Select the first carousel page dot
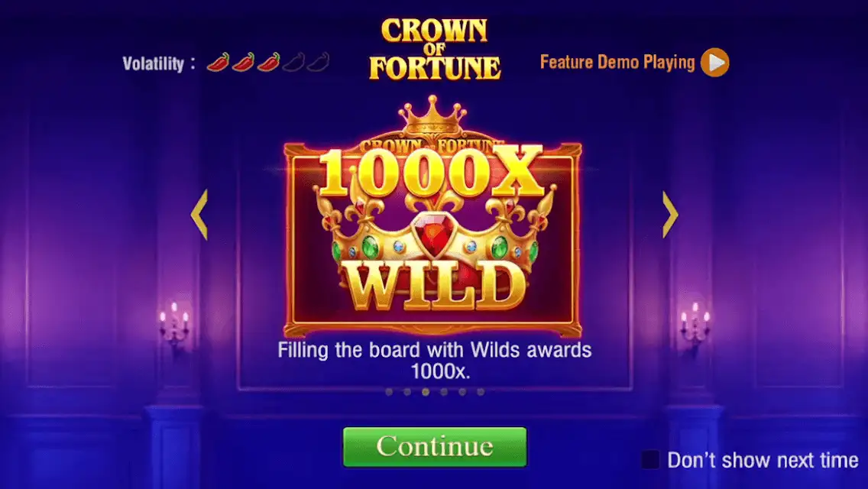868x489 pixels. coord(389,392)
